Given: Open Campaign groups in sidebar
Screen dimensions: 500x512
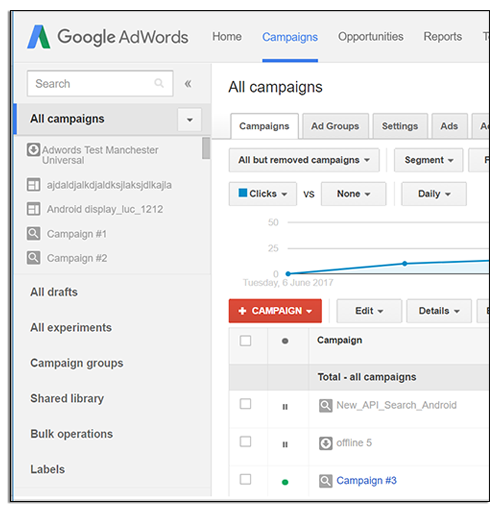Looking at the screenshot, I should click(77, 363).
